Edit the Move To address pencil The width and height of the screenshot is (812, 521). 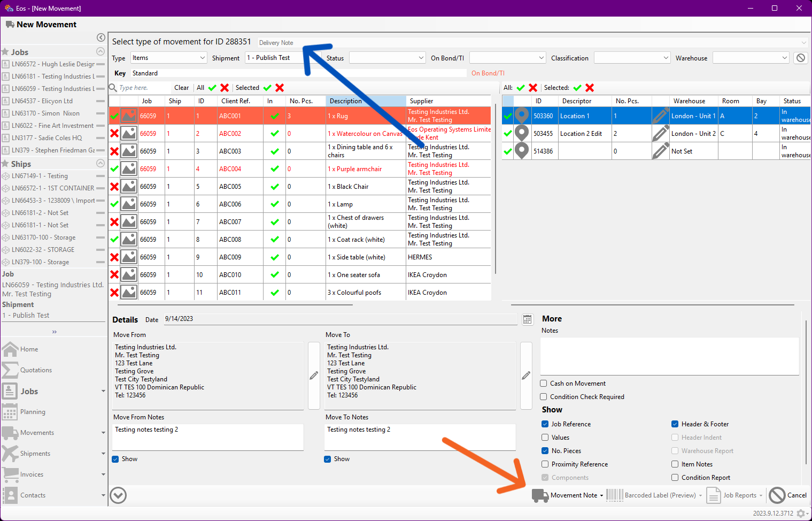[x=526, y=376]
